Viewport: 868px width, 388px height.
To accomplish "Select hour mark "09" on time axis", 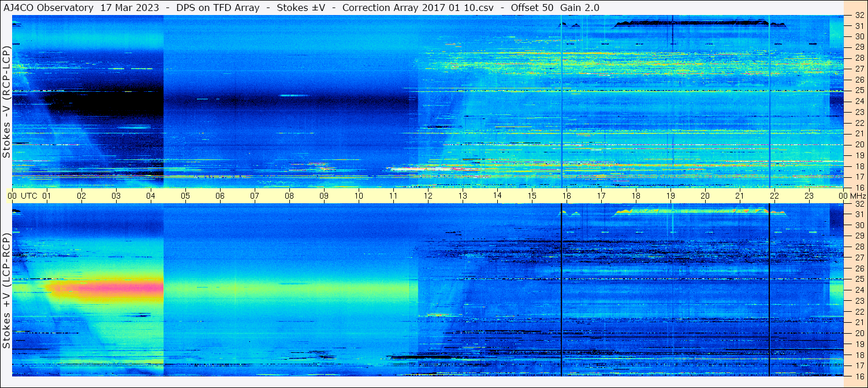I will coord(324,196).
